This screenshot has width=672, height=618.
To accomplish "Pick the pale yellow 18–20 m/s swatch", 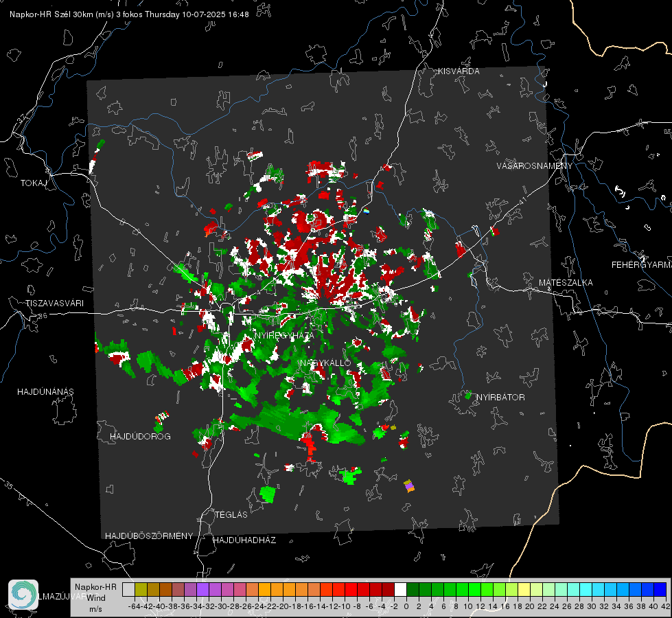I will (x=524, y=590).
